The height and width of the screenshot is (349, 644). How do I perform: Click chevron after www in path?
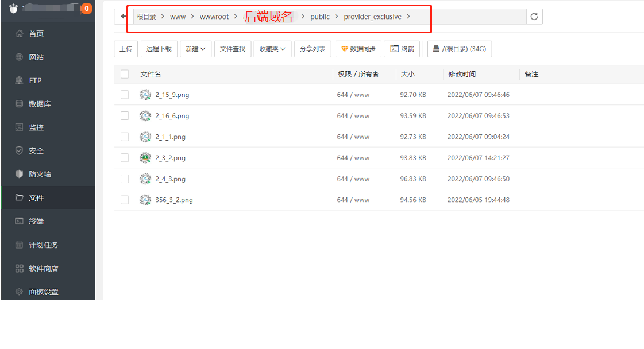(x=192, y=17)
